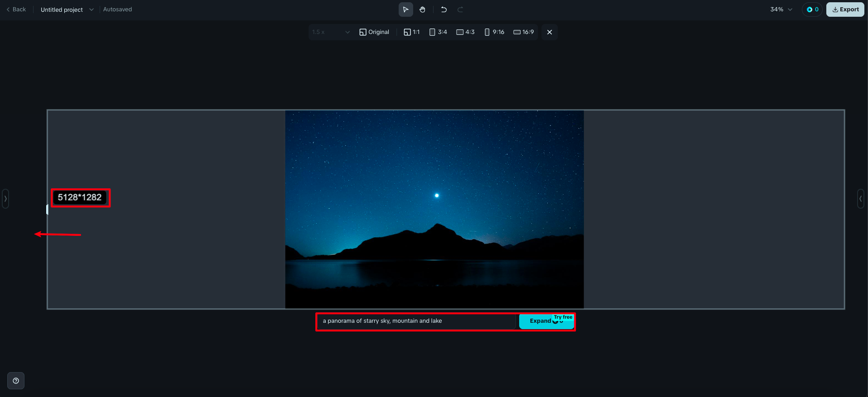This screenshot has width=868, height=397.
Task: Check the credits balance indicator
Action: tap(812, 10)
